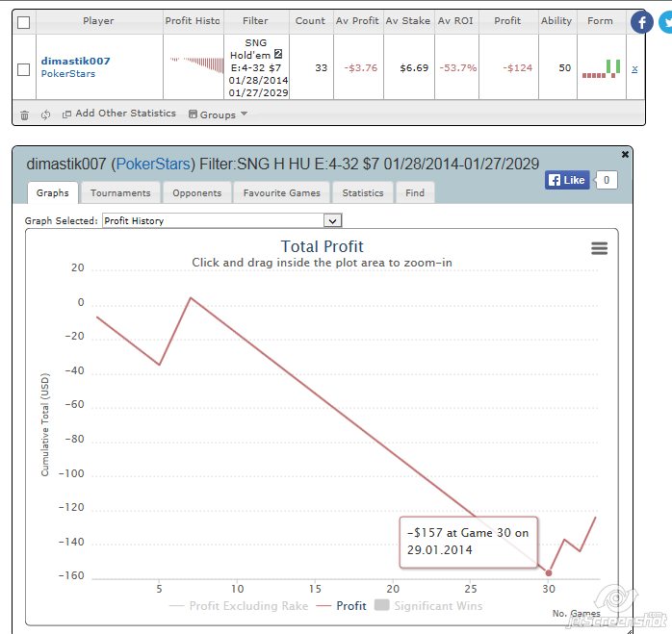Click the -53.7% Av ROI cell
The image size is (672, 634).
(457, 68)
